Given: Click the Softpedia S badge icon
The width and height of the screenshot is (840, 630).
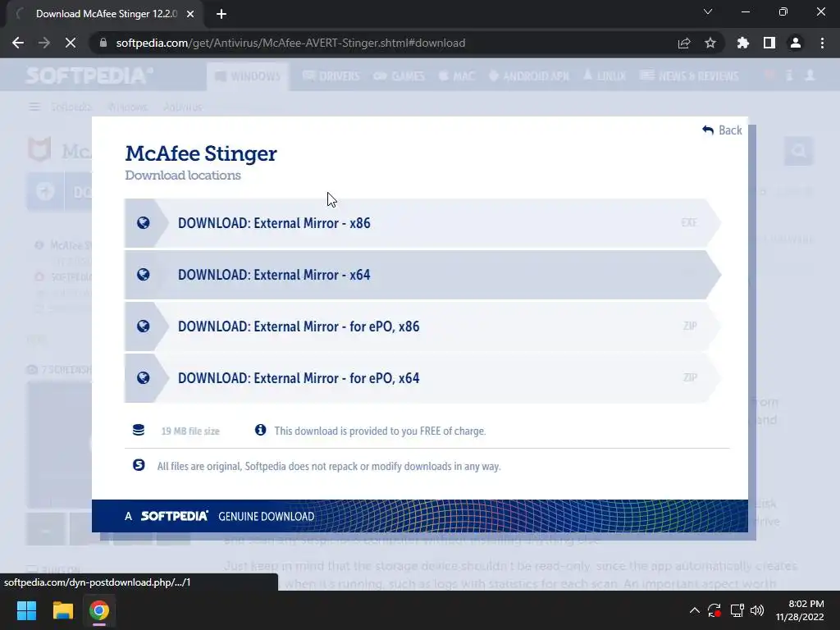Looking at the screenshot, I should [x=139, y=465].
